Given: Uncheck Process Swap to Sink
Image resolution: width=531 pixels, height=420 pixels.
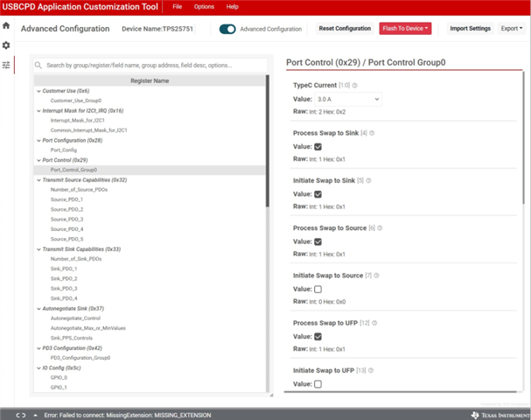Looking at the screenshot, I should pos(318,147).
